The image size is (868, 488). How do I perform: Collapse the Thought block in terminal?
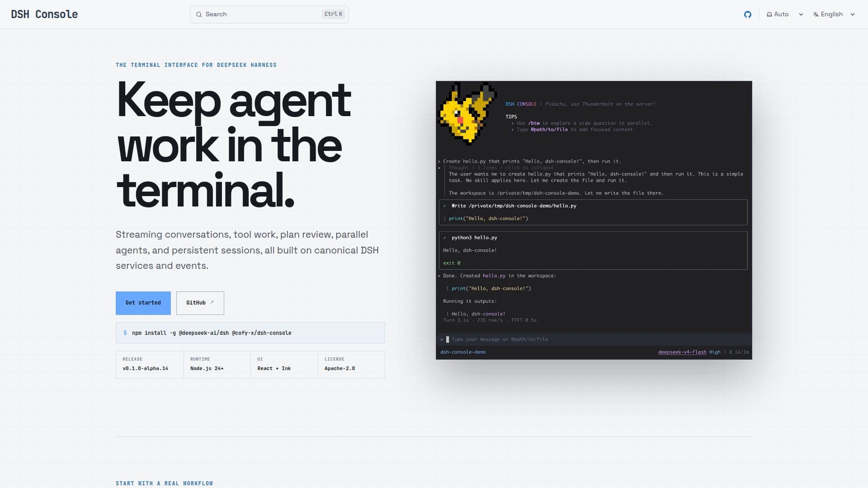point(501,168)
